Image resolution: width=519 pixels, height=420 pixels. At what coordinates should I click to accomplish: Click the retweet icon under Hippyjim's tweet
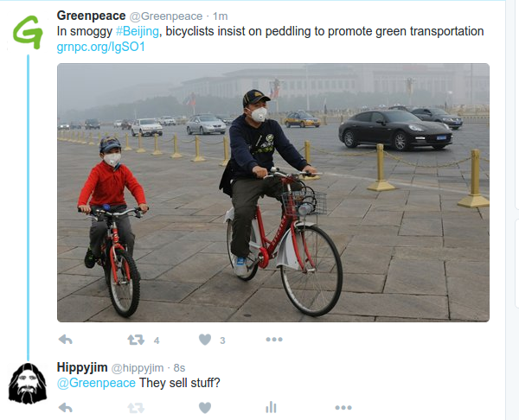click(136, 408)
